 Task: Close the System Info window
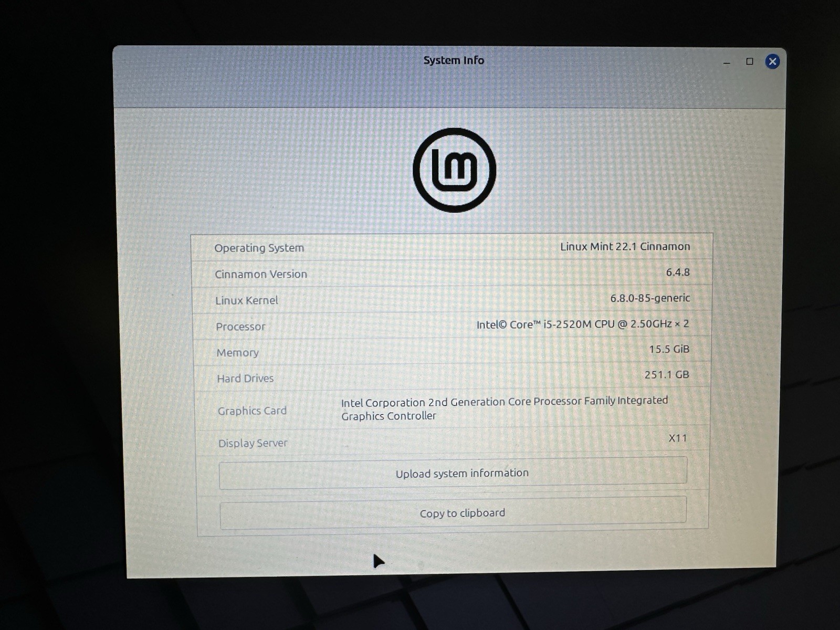pos(772,61)
